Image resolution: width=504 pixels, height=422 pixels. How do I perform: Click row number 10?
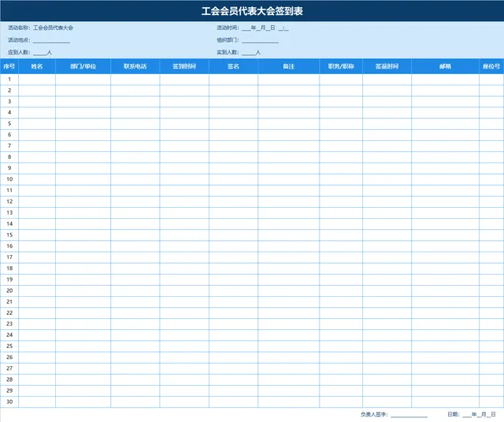[9, 180]
